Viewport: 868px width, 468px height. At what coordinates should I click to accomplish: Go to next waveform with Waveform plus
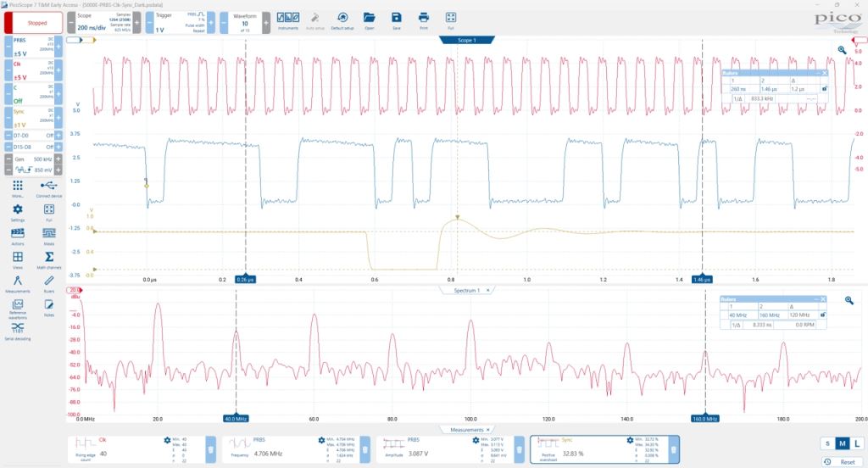coord(266,23)
